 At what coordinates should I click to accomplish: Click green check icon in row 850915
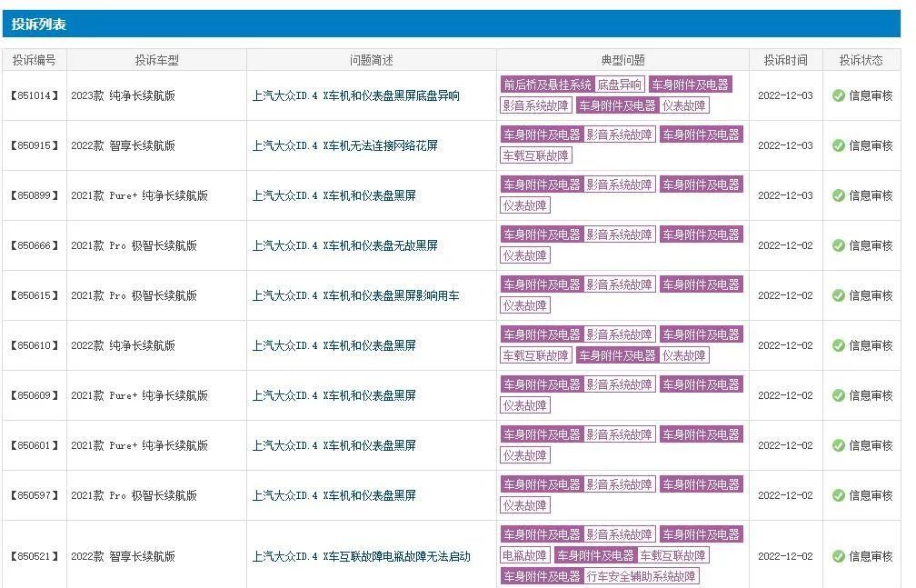838,145
